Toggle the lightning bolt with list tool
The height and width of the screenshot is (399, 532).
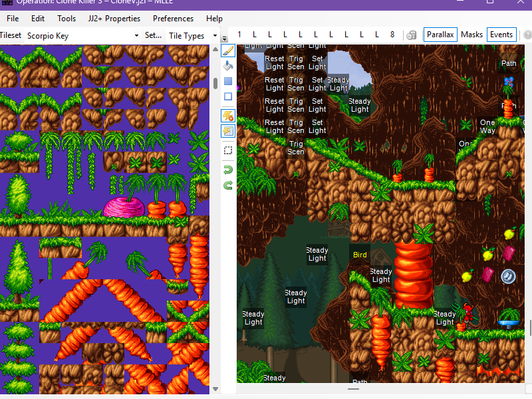(x=228, y=131)
